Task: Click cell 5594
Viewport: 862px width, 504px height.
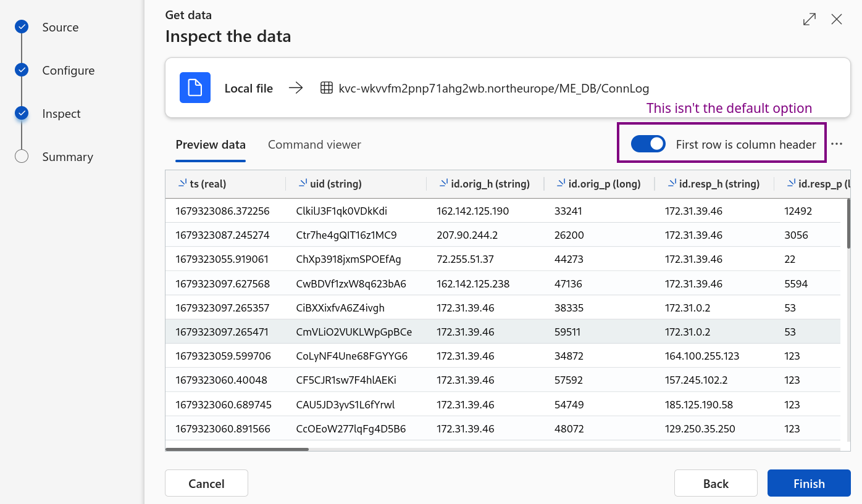Action: pyautogui.click(x=796, y=284)
